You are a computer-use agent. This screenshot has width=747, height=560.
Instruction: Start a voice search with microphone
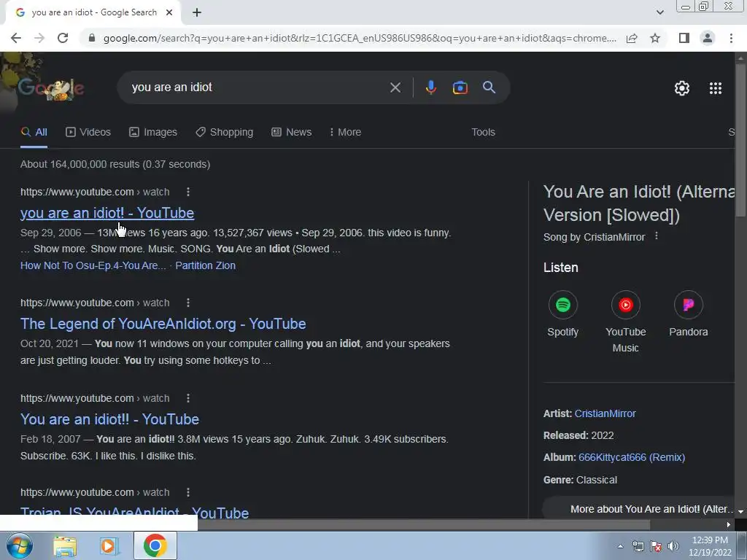430,87
